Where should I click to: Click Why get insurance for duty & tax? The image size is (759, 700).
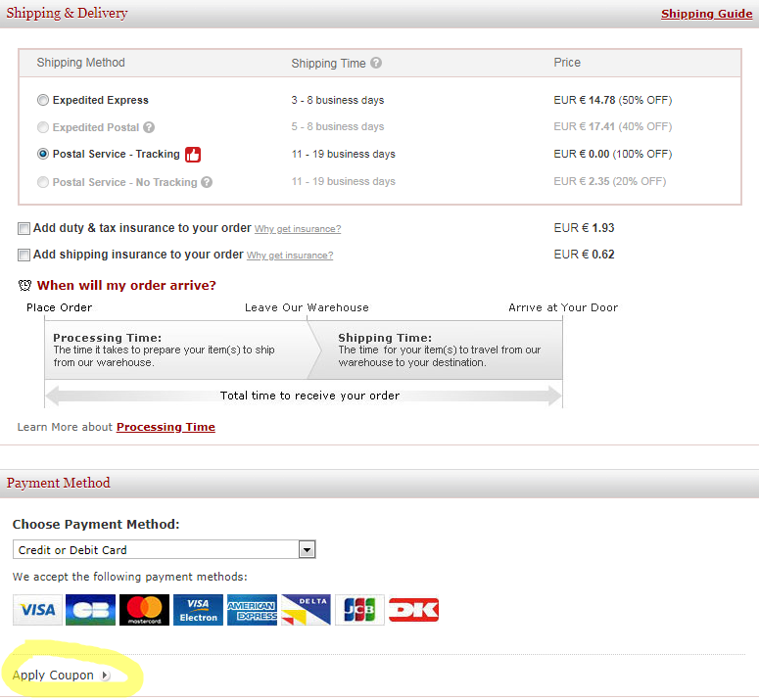pos(298,229)
